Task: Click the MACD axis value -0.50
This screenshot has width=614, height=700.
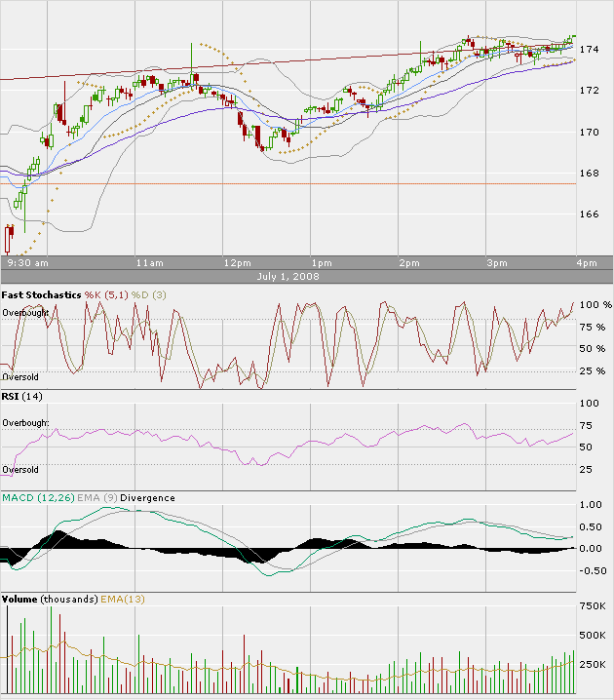Action: [x=593, y=571]
